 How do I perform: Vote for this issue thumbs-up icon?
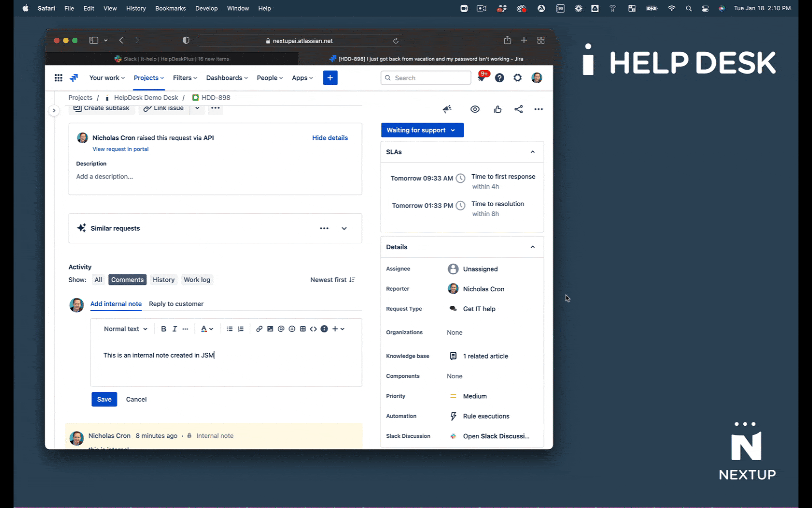(x=497, y=109)
